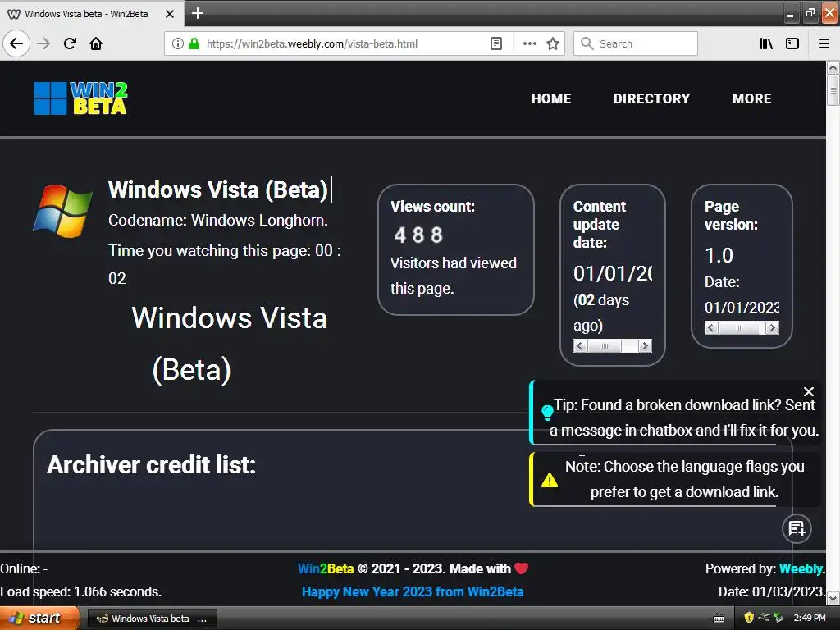Screen dimensions: 840x630
Task: Click the security shield tray icon
Action: point(749,619)
